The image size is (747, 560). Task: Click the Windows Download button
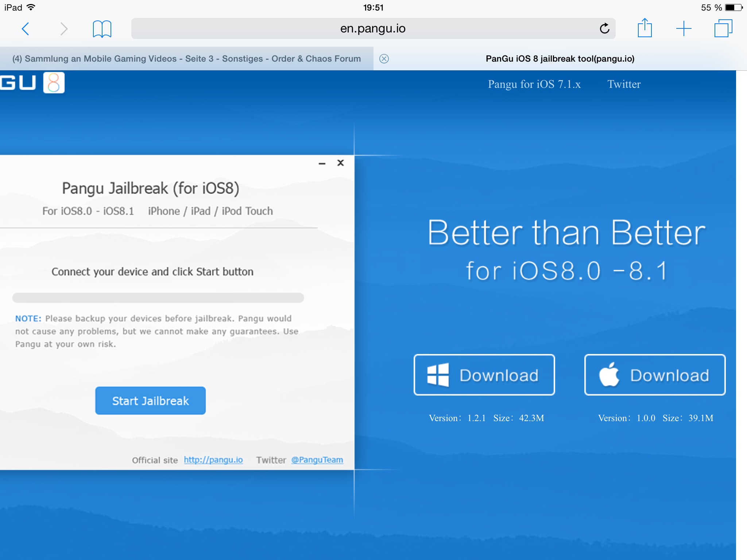click(484, 375)
